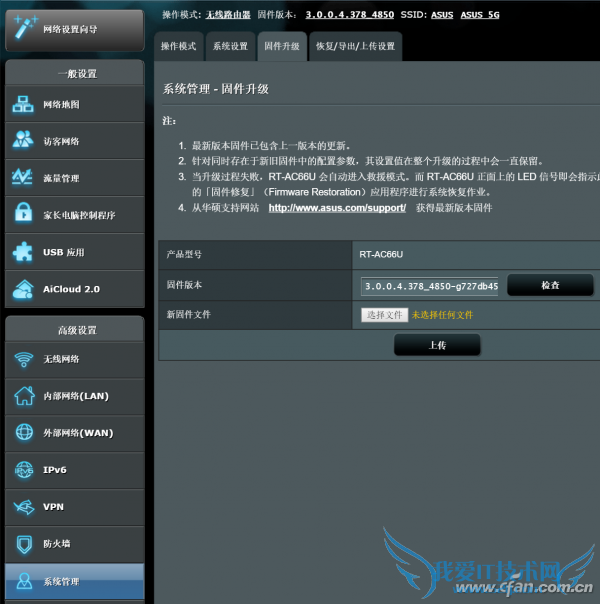
Task: Open the 无线网络 sidebar entry
Action: (75, 359)
